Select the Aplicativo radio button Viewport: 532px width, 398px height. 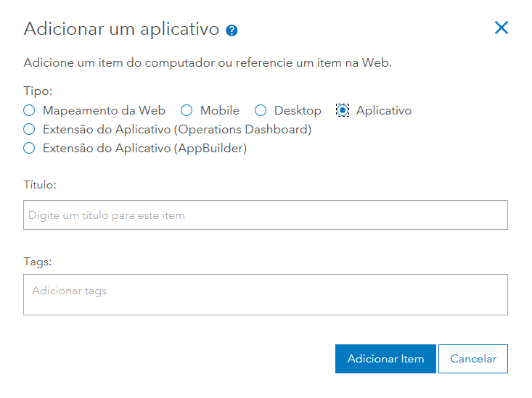pyautogui.click(x=343, y=111)
